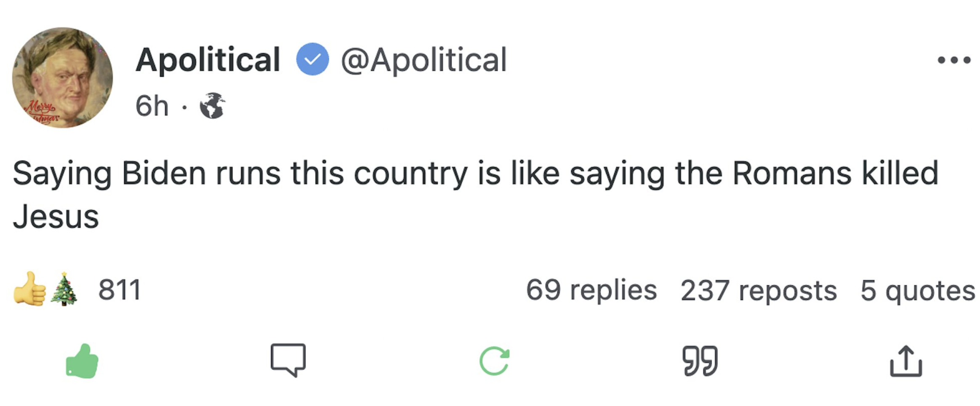Screen dimensions: 980x406
Task: Quote this post using the quotation marks icon
Action: tap(700, 361)
